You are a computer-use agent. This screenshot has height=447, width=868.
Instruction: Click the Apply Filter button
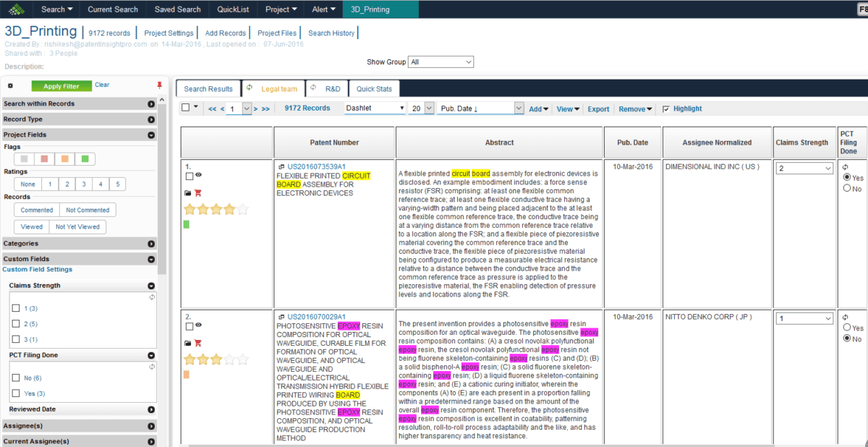61,86
